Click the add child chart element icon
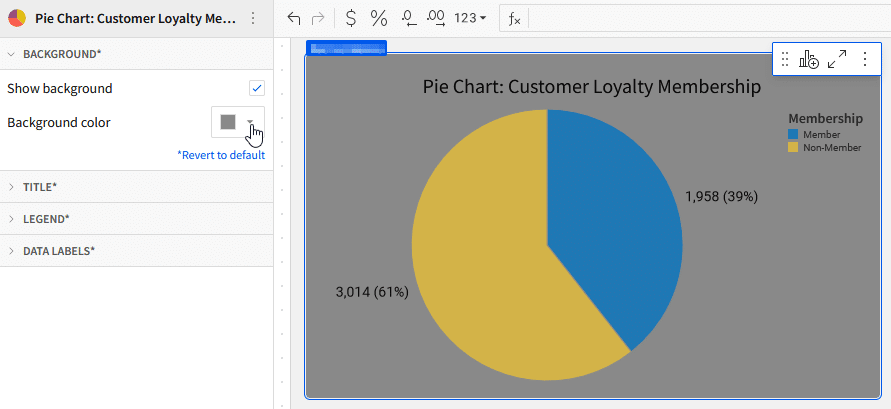Screen dimensions: 891x409 coord(809,60)
